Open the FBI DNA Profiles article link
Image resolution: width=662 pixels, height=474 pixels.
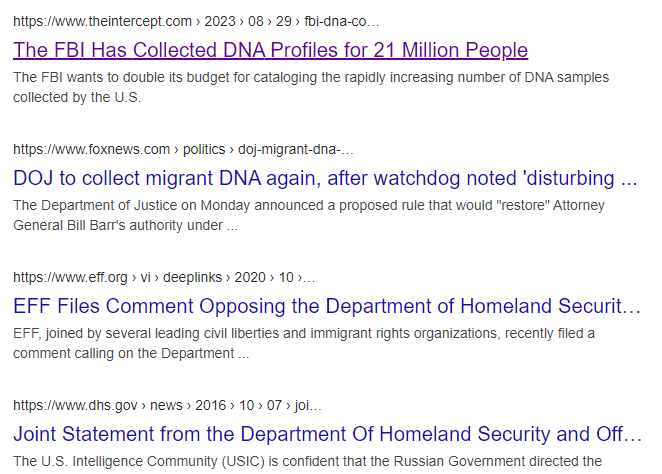[270, 50]
